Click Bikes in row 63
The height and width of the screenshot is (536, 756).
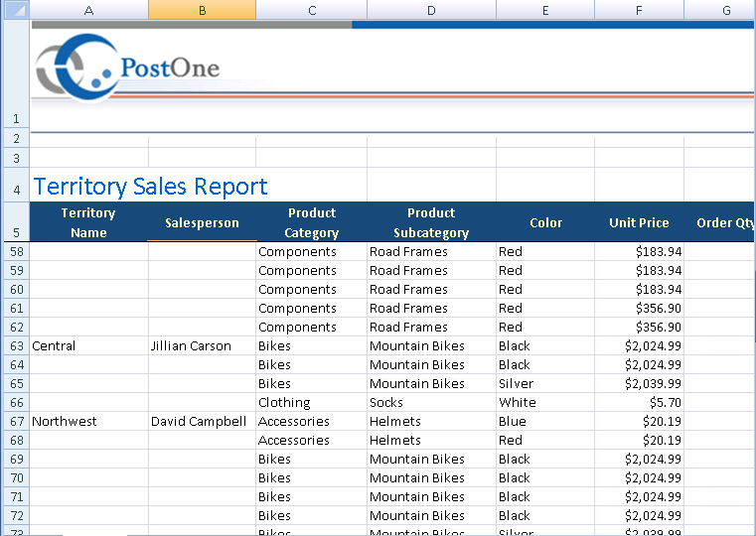312,345
